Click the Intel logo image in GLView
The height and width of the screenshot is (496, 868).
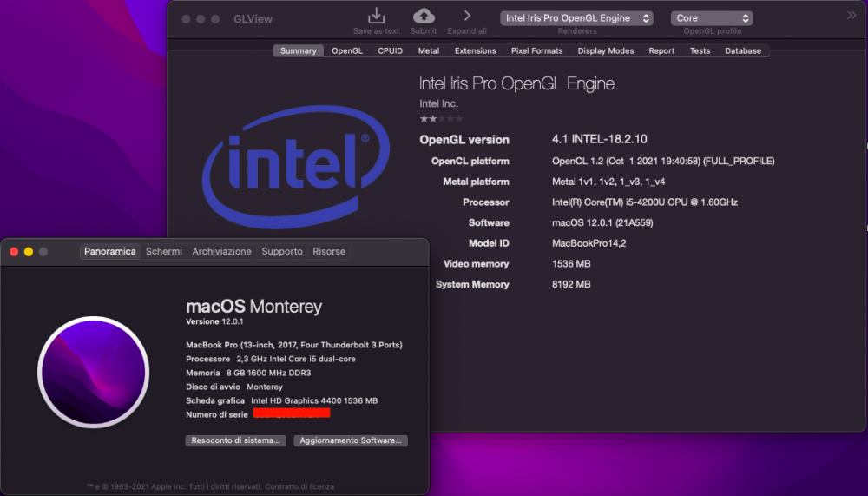(296, 166)
